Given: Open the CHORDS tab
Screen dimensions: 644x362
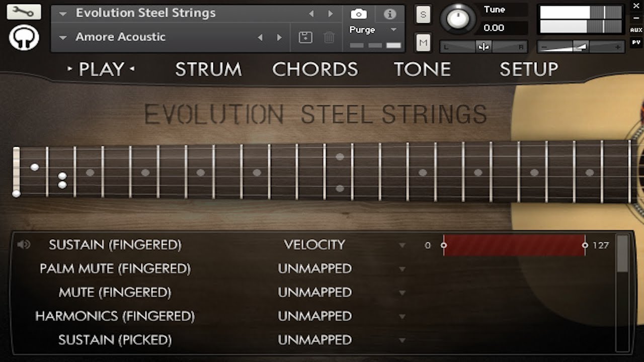Looking at the screenshot, I should click(315, 69).
